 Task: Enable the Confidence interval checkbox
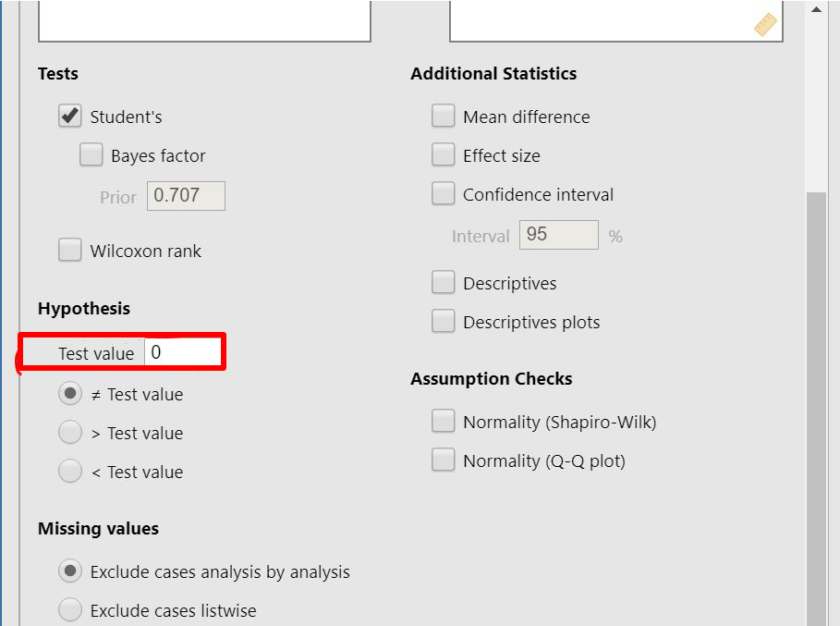[x=444, y=194]
